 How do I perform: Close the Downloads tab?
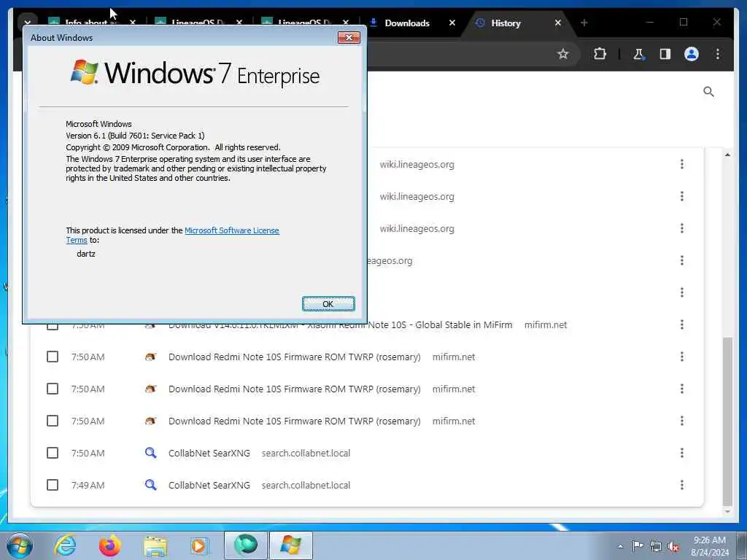coord(452,23)
